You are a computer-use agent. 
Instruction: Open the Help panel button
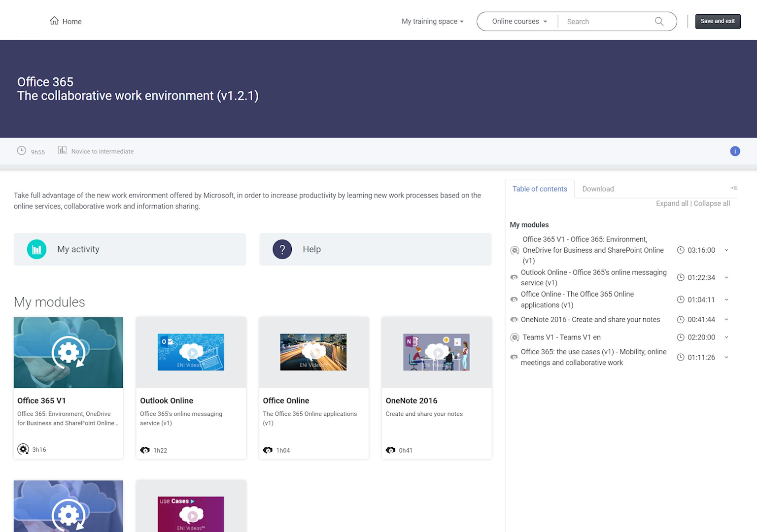pos(375,249)
